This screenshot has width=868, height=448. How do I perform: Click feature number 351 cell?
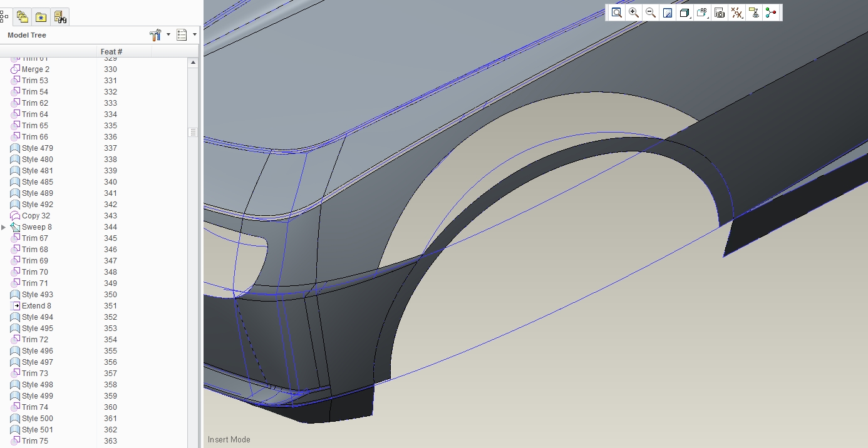click(110, 306)
